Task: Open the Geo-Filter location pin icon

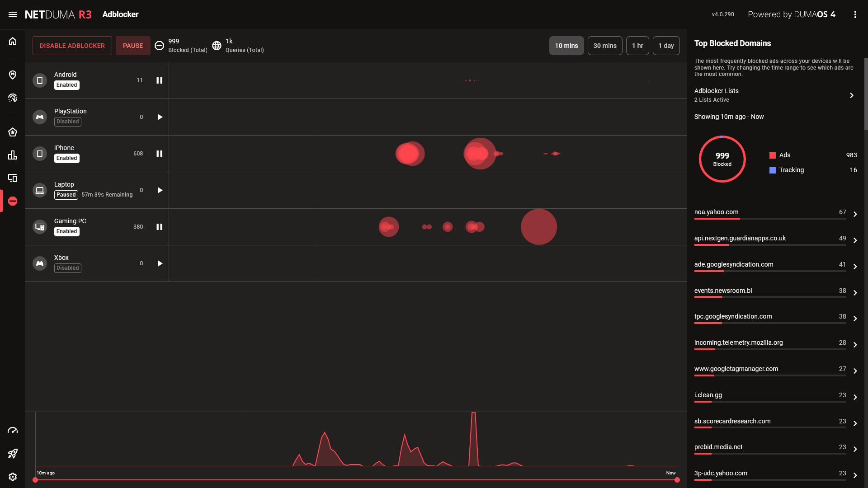Action: (x=13, y=75)
